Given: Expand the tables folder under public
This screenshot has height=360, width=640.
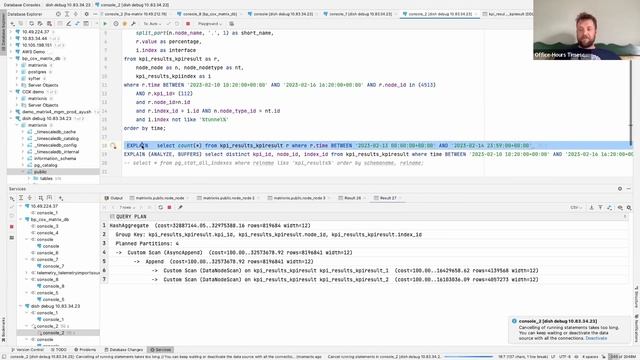Looking at the screenshot, I should (x=29, y=178).
